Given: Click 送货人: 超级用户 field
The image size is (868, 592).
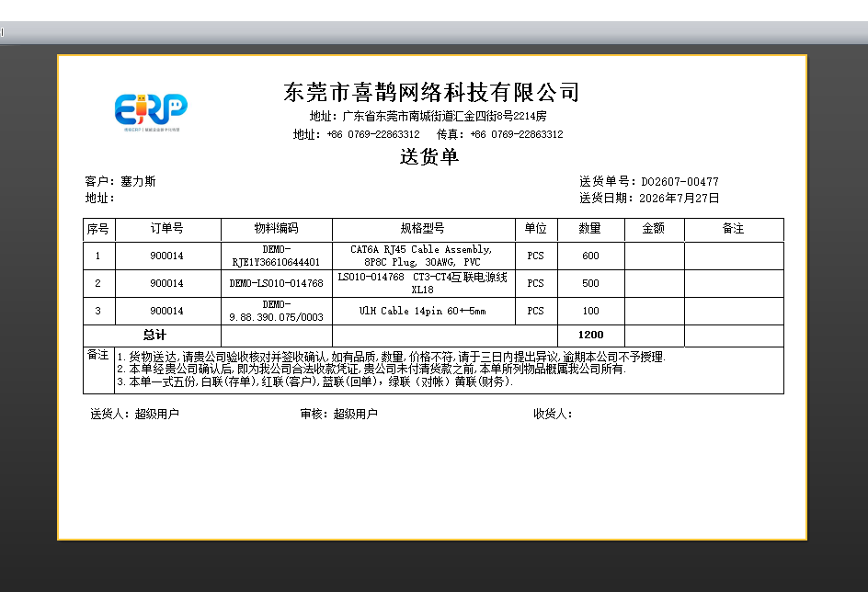Looking at the screenshot, I should tap(134, 414).
